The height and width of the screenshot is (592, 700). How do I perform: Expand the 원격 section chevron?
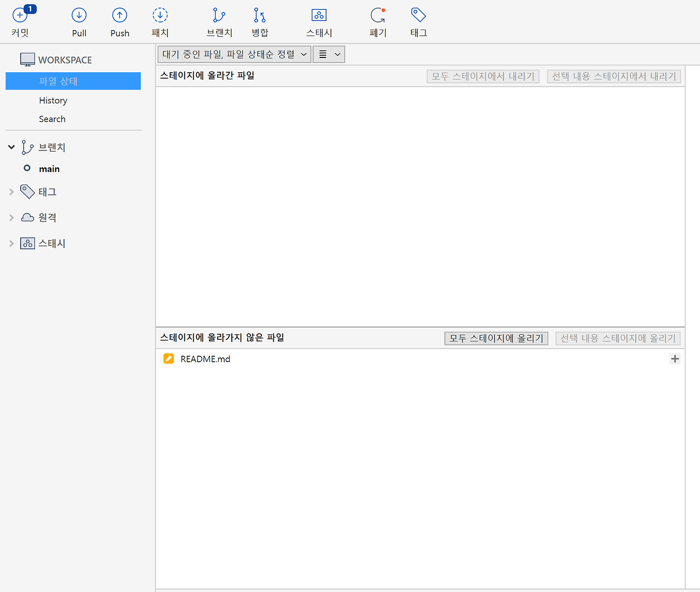11,218
